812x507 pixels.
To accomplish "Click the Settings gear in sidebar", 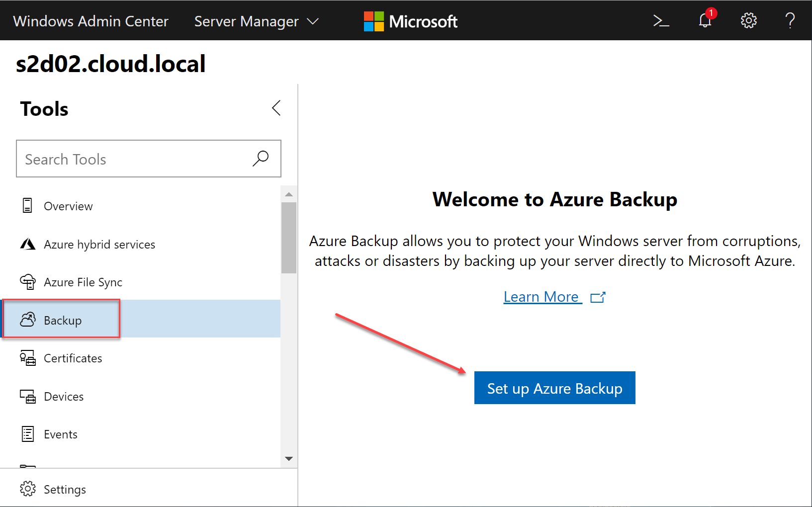I will pyautogui.click(x=28, y=489).
